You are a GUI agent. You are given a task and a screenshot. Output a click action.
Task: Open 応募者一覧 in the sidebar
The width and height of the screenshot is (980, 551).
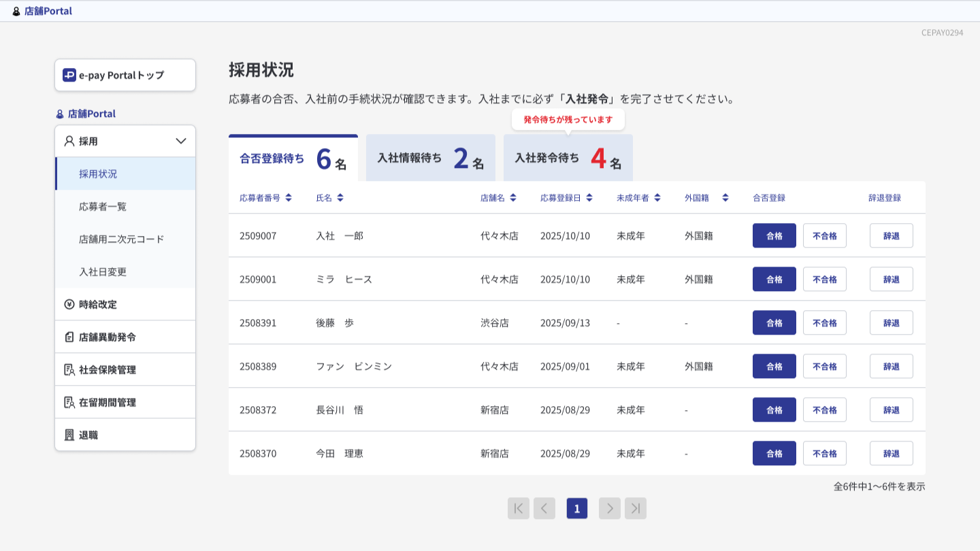125,206
